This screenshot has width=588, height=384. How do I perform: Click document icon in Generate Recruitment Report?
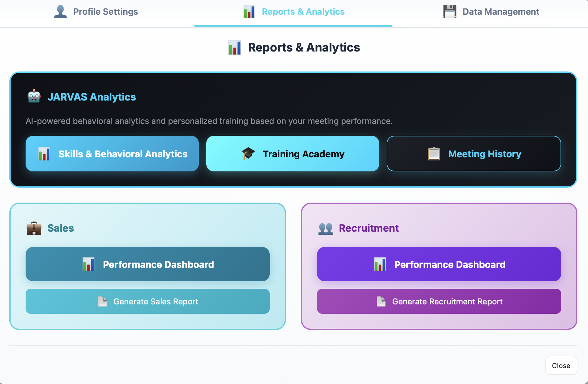coord(381,301)
